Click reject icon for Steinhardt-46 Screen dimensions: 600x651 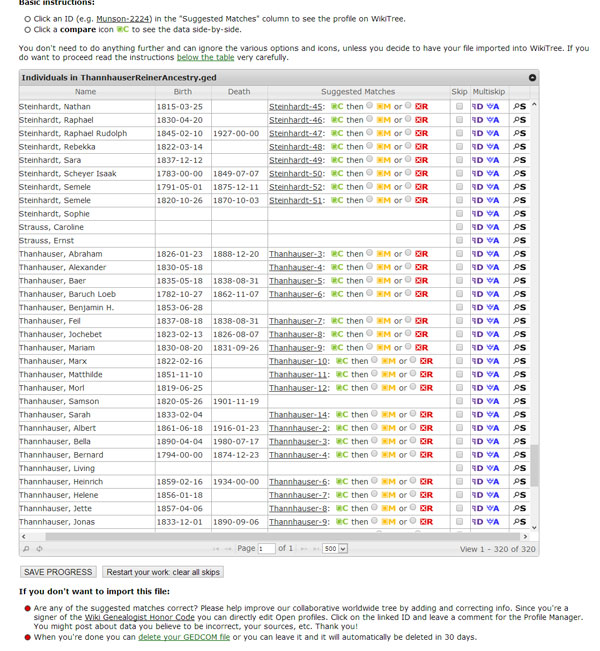point(421,120)
